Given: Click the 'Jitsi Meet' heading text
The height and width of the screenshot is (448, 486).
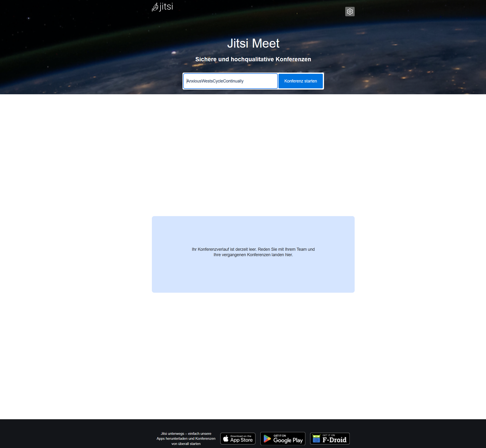Looking at the screenshot, I should (253, 43).
